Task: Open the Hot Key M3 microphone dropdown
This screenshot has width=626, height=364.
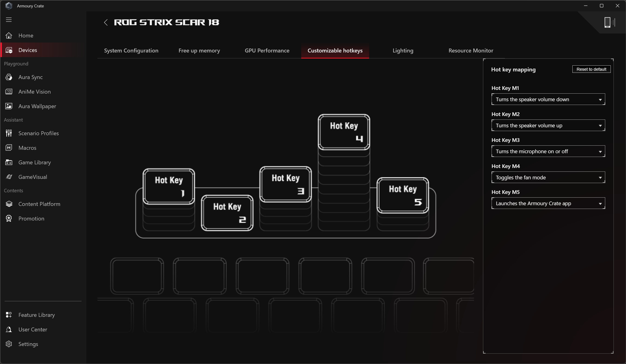Action: [548, 151]
